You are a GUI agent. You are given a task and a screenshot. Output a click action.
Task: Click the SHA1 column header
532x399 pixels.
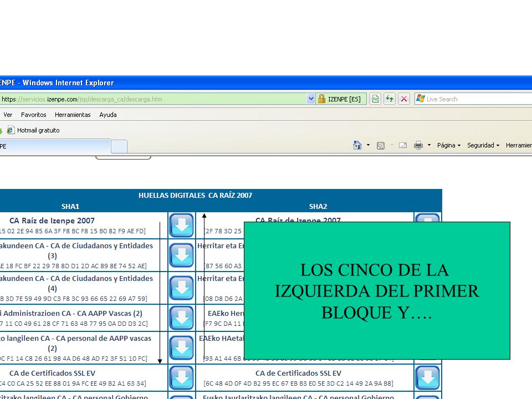[70, 206]
